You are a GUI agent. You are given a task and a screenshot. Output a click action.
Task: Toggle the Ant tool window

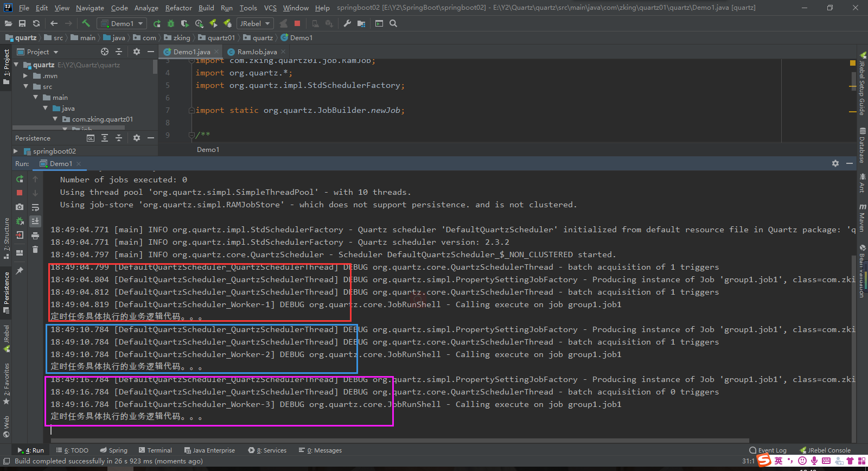pyautogui.click(x=862, y=183)
